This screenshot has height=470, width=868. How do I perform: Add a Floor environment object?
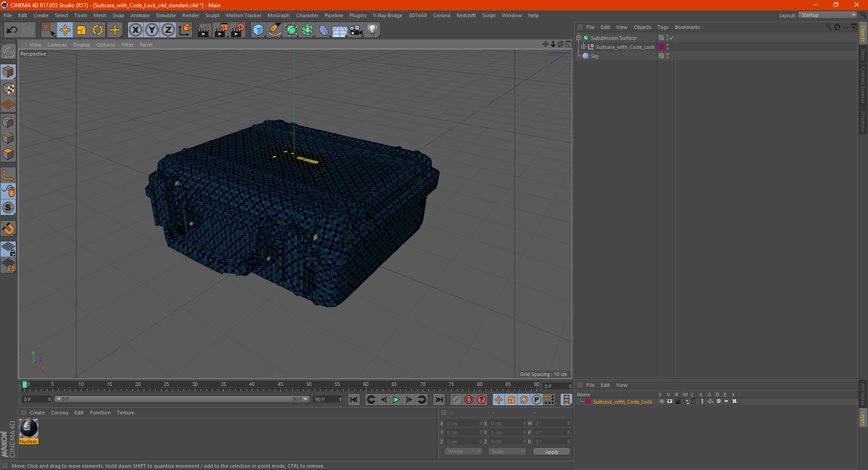click(340, 30)
